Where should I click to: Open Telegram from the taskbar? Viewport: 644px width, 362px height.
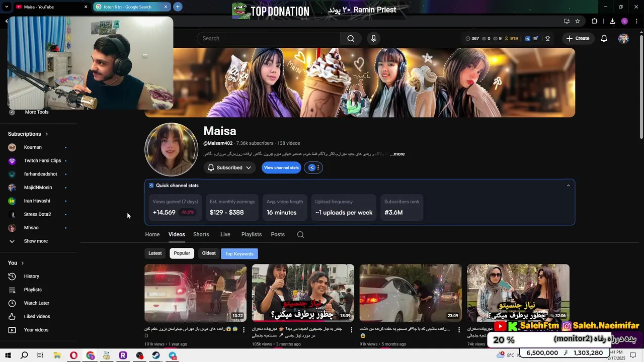coord(173,355)
